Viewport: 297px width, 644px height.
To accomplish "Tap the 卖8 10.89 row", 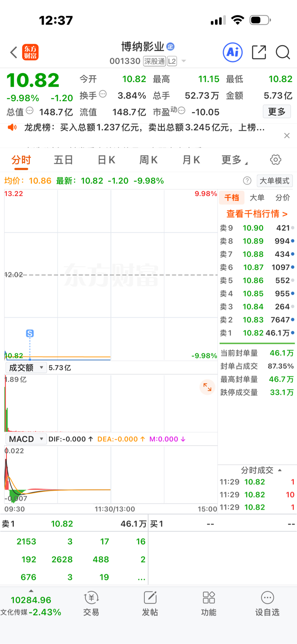I will 257,241.
